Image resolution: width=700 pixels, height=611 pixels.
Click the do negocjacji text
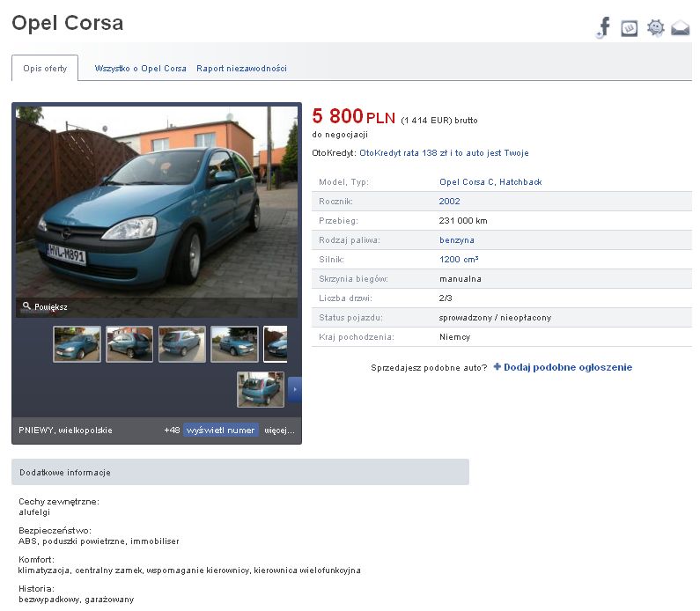[x=340, y=135]
